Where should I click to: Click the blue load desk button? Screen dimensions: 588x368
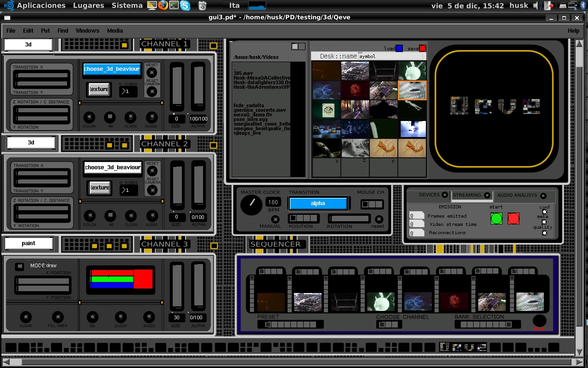[x=399, y=48]
